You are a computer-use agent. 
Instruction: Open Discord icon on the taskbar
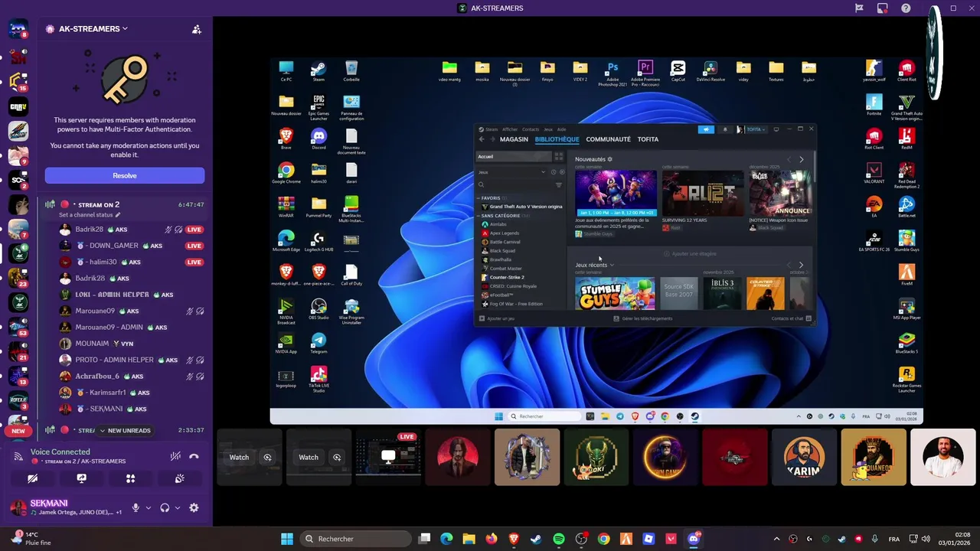click(x=694, y=539)
